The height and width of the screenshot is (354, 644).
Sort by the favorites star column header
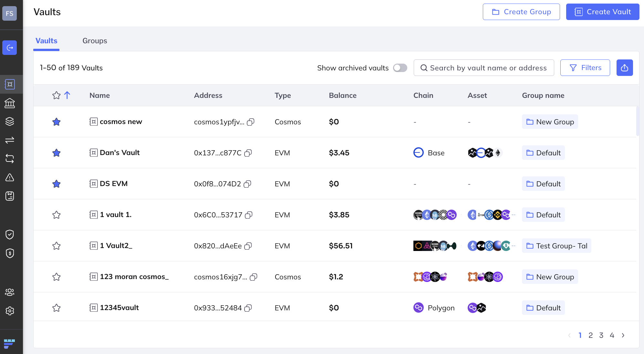pos(57,95)
